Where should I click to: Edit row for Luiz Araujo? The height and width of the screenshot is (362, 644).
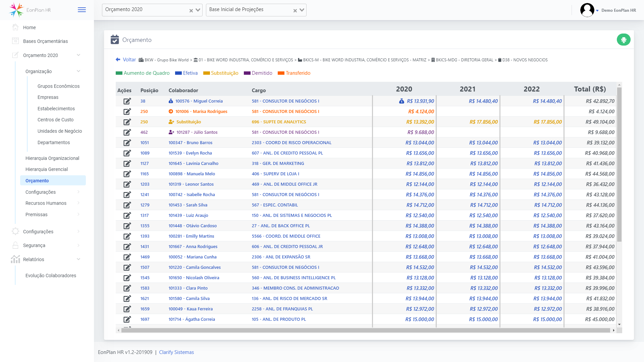click(127, 216)
